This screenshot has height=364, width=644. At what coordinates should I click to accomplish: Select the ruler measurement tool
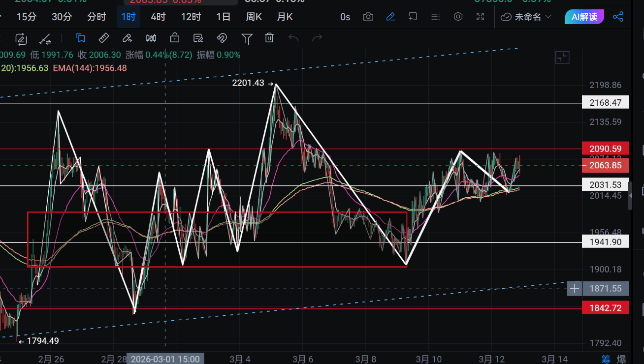pos(103,38)
